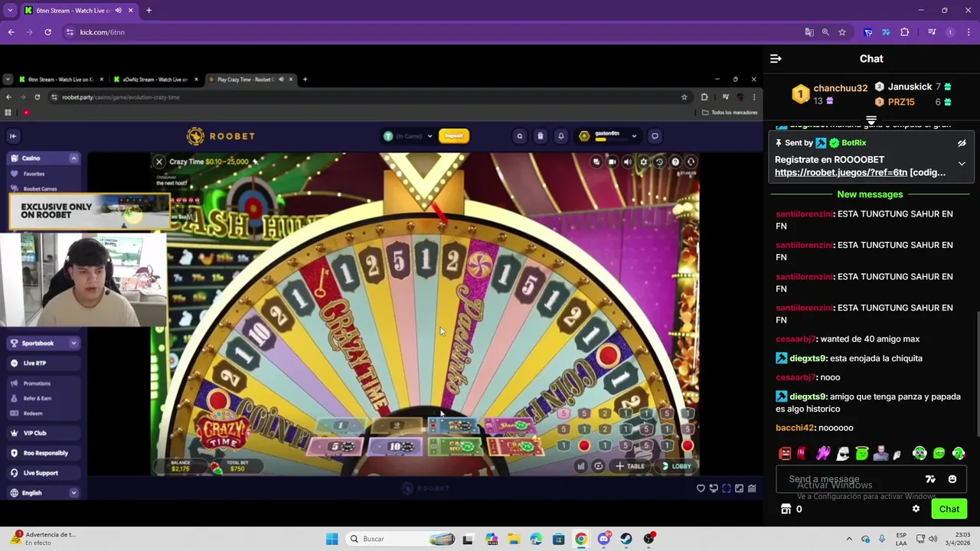Viewport: 980px width, 551px height.
Task: Reload the Kick page
Action: (x=47, y=32)
